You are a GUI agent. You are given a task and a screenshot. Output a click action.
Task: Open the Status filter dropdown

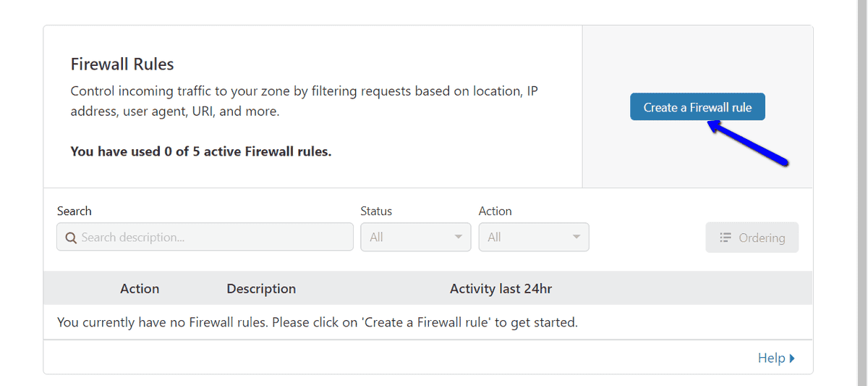(416, 237)
